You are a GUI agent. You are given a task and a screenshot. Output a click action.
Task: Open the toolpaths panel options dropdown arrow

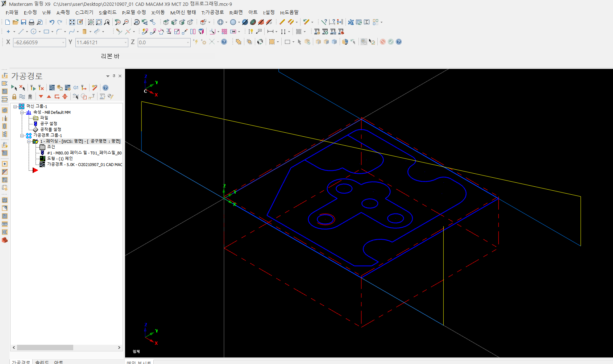(108, 76)
